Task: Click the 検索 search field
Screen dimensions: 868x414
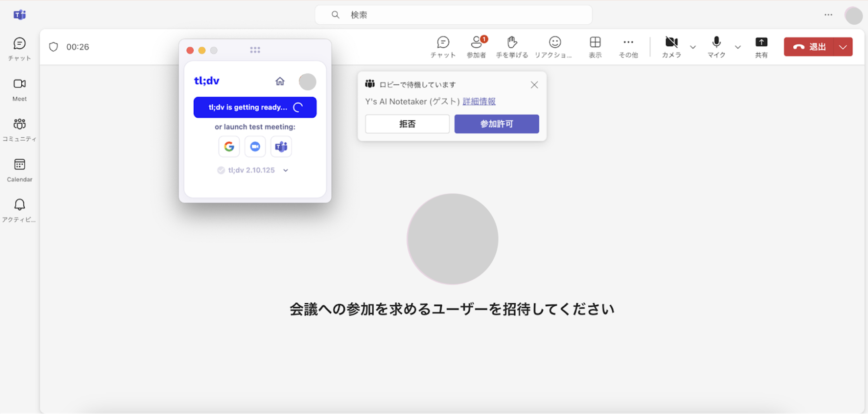Action: 453,15
